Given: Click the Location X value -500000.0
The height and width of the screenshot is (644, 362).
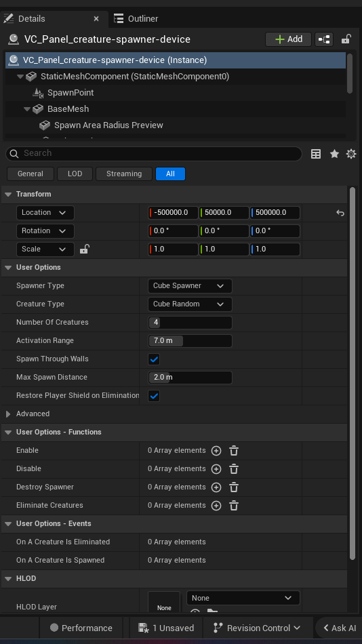Looking at the screenshot, I should [x=173, y=213].
